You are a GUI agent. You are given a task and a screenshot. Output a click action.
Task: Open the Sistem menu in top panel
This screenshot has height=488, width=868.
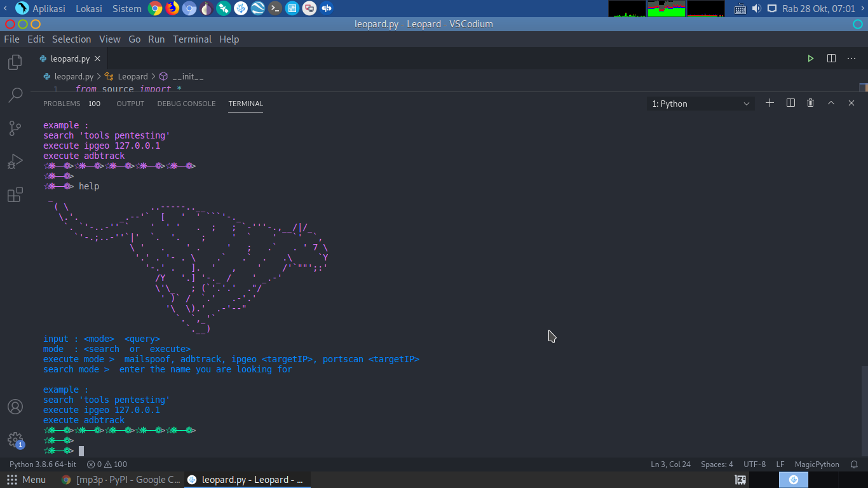point(126,8)
